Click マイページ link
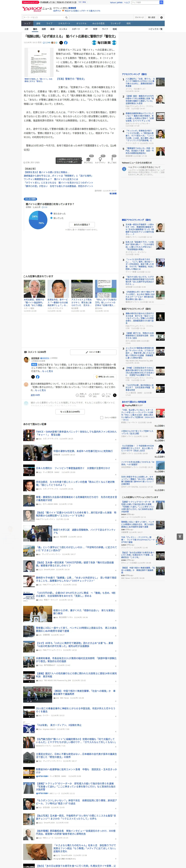 click(139, 18)
